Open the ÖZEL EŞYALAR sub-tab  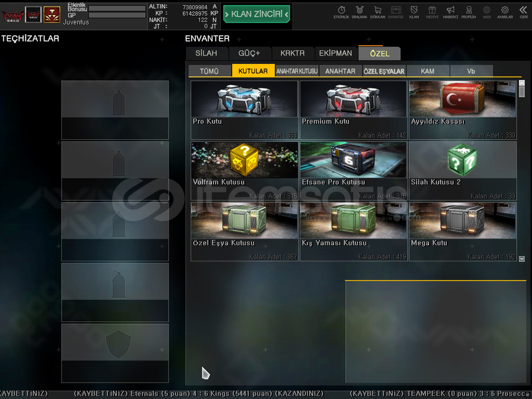tap(384, 71)
